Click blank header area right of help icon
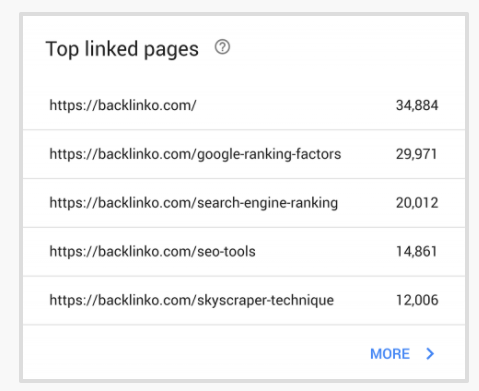The height and width of the screenshot is (391, 479). [x=347, y=47]
